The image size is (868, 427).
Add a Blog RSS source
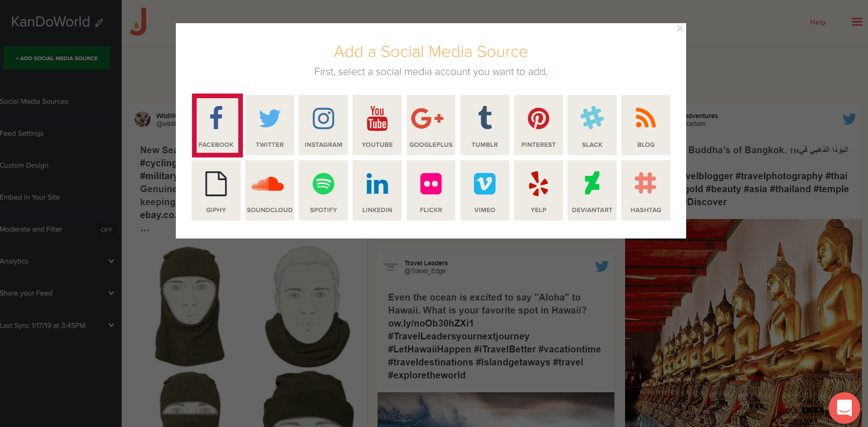[646, 125]
